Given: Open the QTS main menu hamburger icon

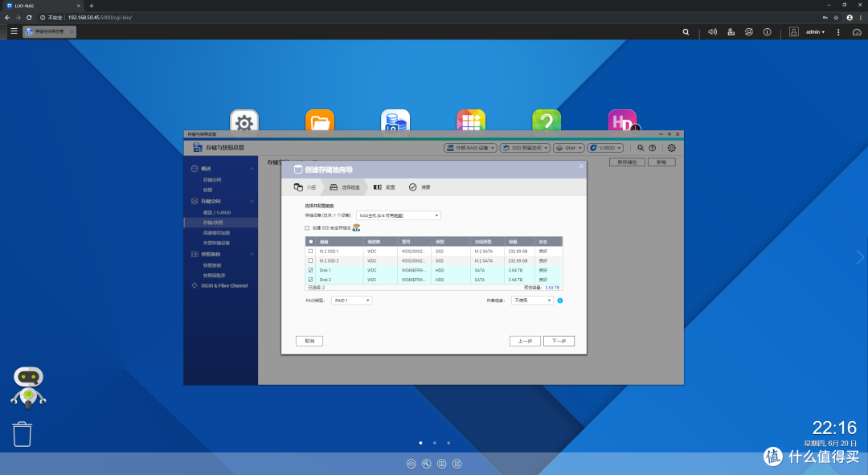Looking at the screenshot, I should 14,31.
